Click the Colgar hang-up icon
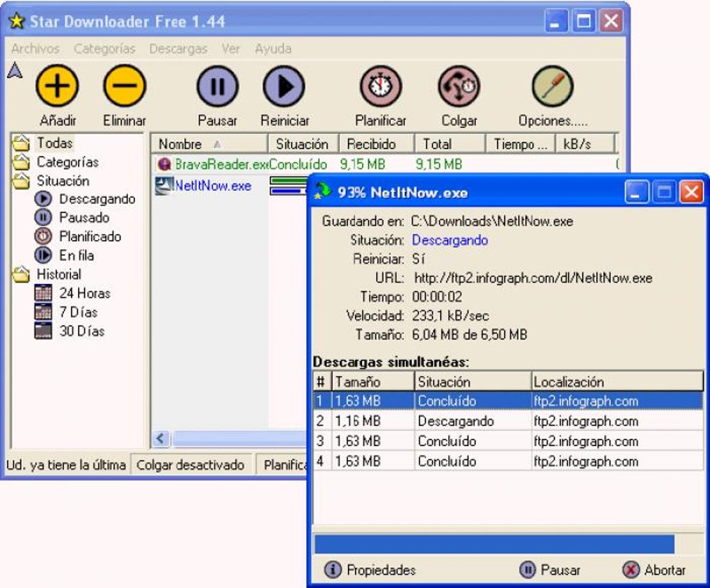 (x=459, y=86)
